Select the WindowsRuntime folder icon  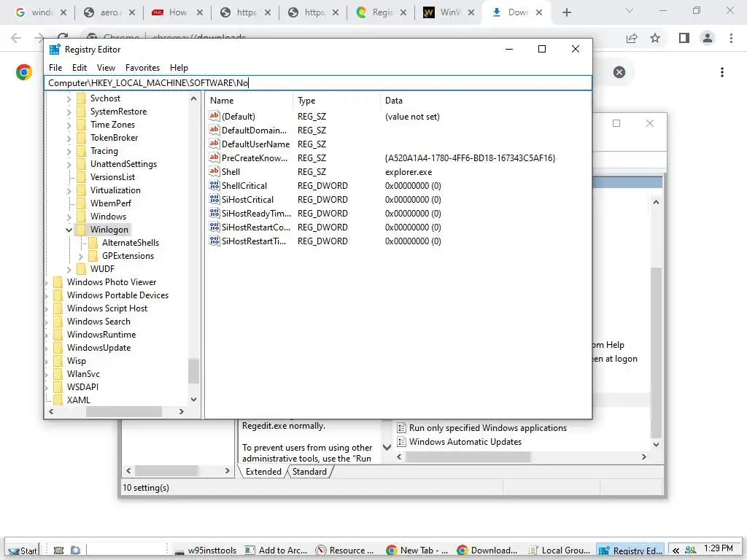58,335
